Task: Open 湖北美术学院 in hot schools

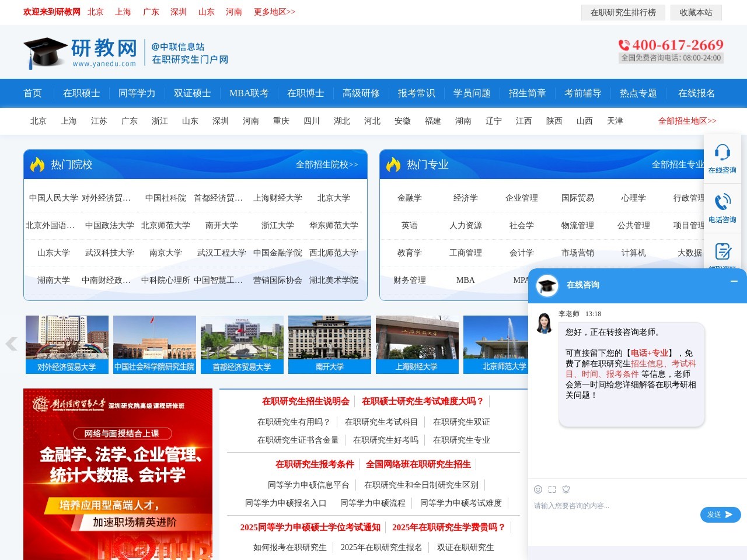Action: (334, 280)
